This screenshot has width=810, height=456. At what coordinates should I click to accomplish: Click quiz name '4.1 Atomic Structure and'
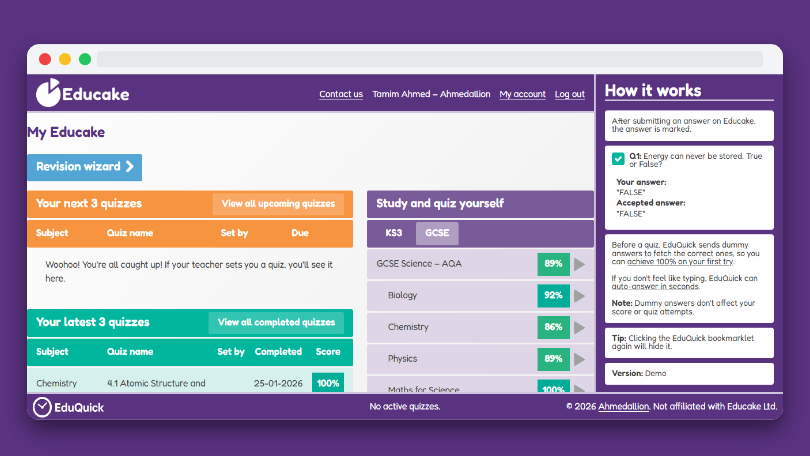click(x=156, y=383)
